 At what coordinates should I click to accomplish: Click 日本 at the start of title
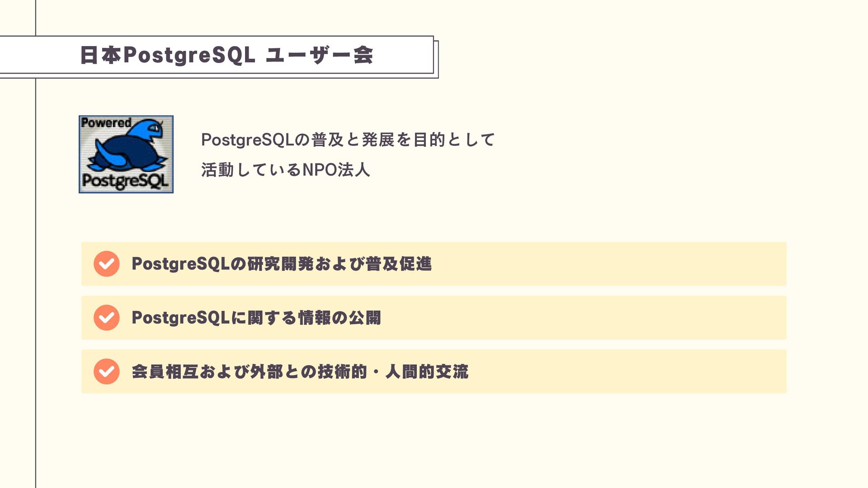tap(100, 55)
